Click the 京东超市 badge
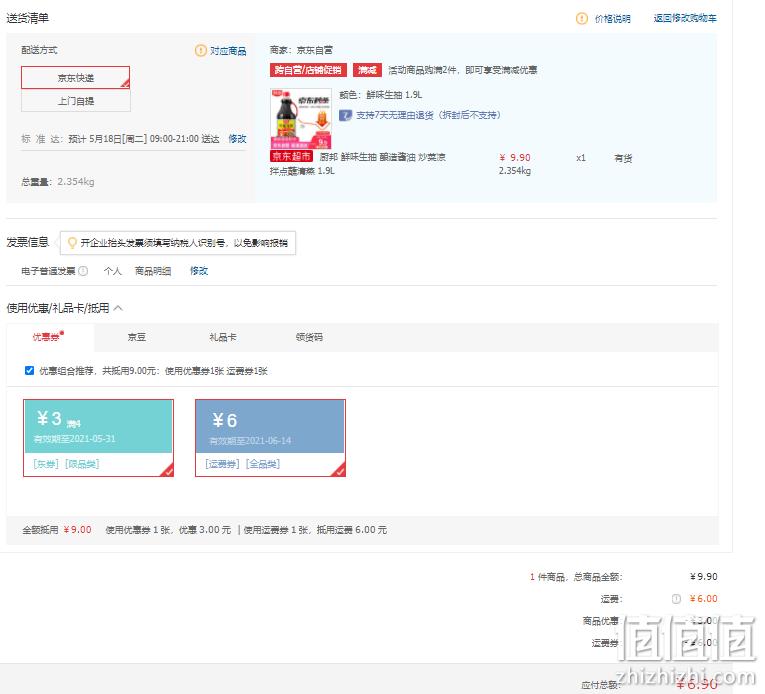The image size is (765, 694). pos(291,156)
